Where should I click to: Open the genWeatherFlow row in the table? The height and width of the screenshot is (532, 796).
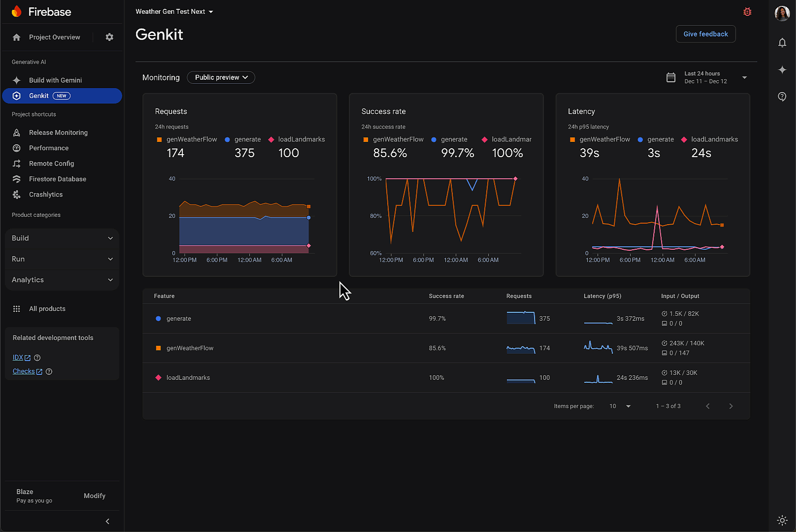[x=190, y=348]
